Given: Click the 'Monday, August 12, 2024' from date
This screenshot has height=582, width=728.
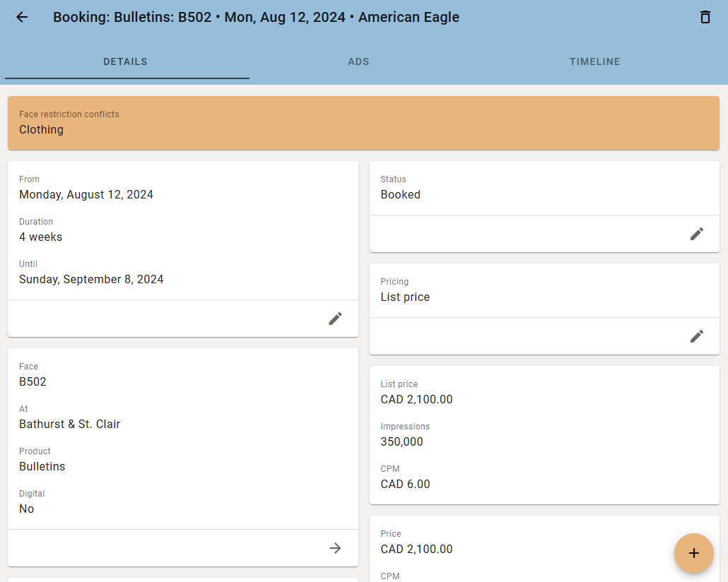Looking at the screenshot, I should [86, 194].
